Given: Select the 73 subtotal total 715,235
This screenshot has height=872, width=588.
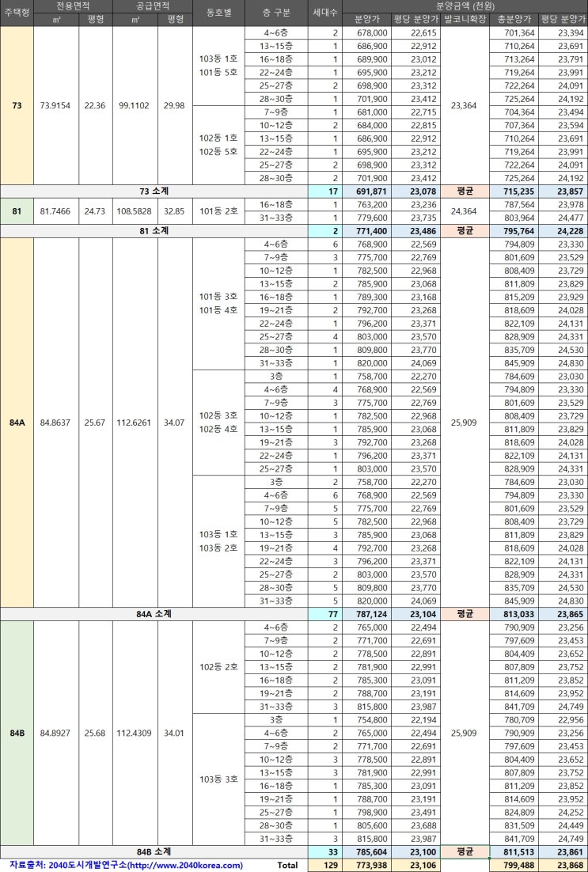Looking at the screenshot, I should 514,191.
